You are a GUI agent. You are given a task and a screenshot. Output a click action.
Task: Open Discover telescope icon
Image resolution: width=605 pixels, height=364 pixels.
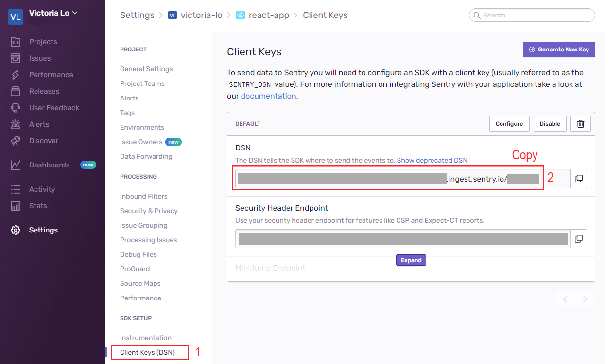(16, 141)
